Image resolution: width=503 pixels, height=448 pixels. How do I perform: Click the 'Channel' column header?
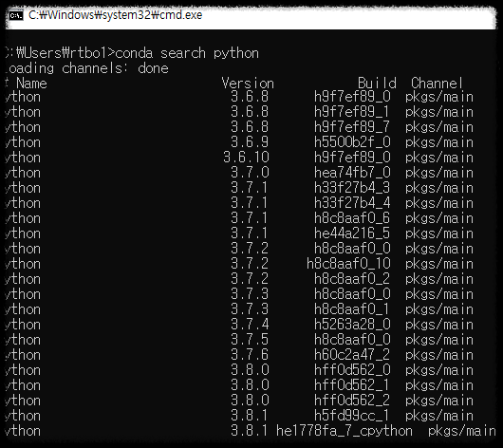pos(437,84)
